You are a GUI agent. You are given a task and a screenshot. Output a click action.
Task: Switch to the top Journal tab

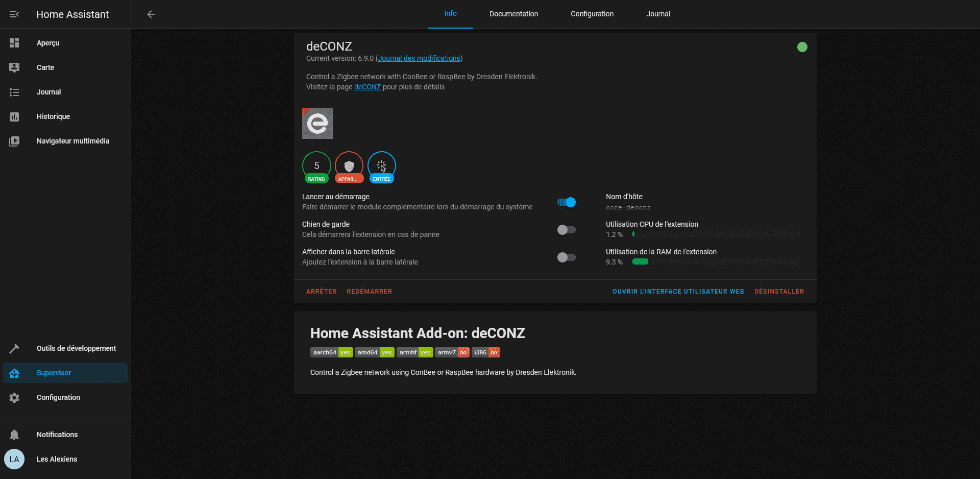[658, 14]
